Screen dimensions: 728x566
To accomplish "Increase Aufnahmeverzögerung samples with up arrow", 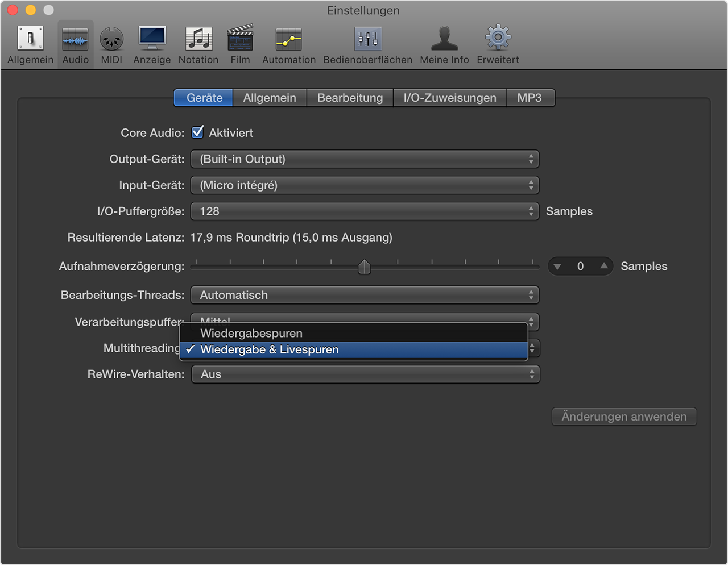I will pos(603,266).
